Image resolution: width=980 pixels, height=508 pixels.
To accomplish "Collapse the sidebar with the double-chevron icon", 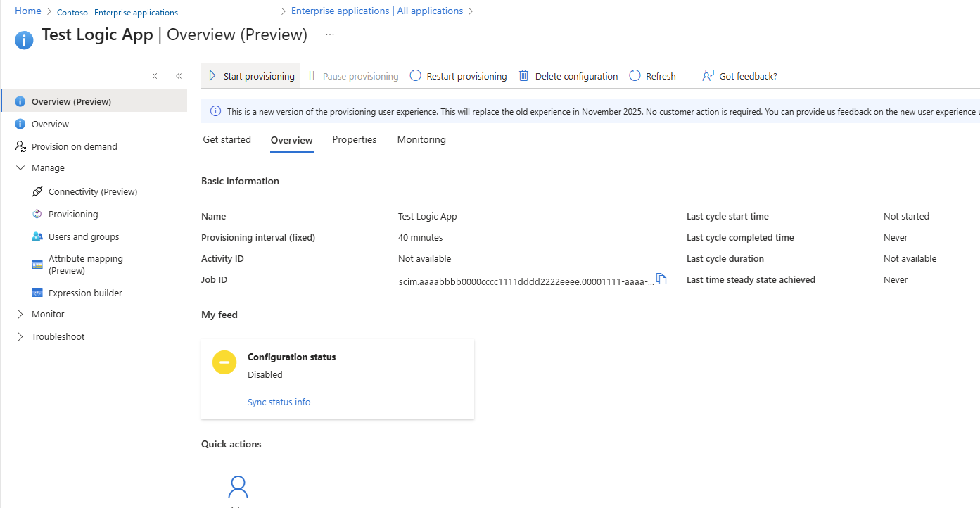I will 179,76.
